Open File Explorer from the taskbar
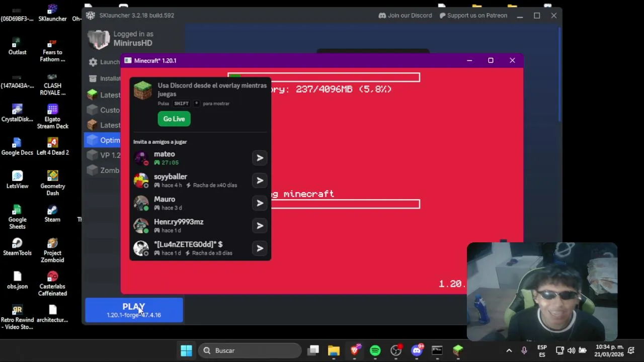 pyautogui.click(x=334, y=350)
